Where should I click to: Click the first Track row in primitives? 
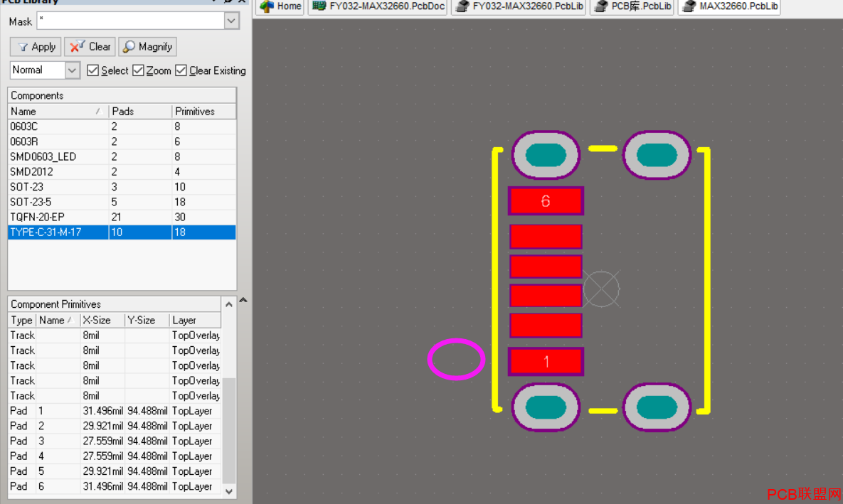pyautogui.click(x=115, y=336)
